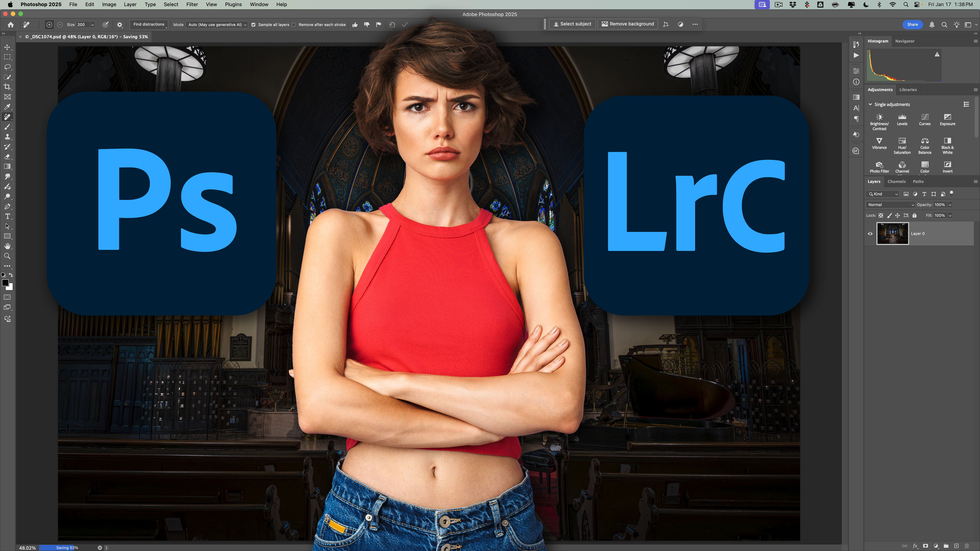Open the Mode dropdown
This screenshot has width=980, height=551.
(217, 25)
